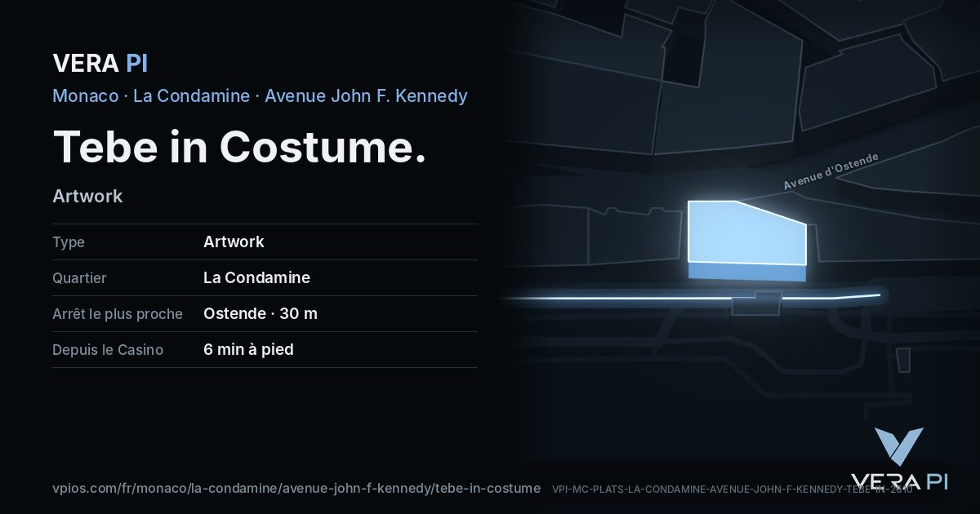
Task: Click the Depuis le Casino label
Action: (x=108, y=349)
